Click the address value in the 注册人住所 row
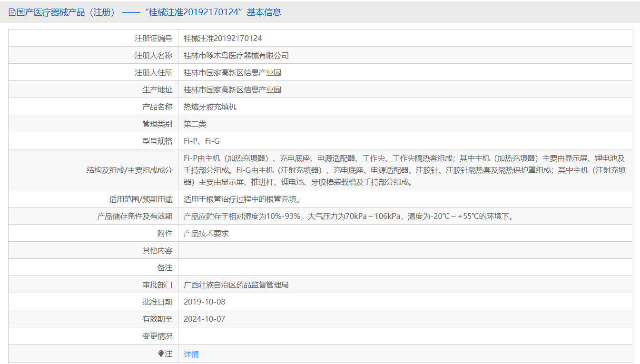 pos(233,72)
